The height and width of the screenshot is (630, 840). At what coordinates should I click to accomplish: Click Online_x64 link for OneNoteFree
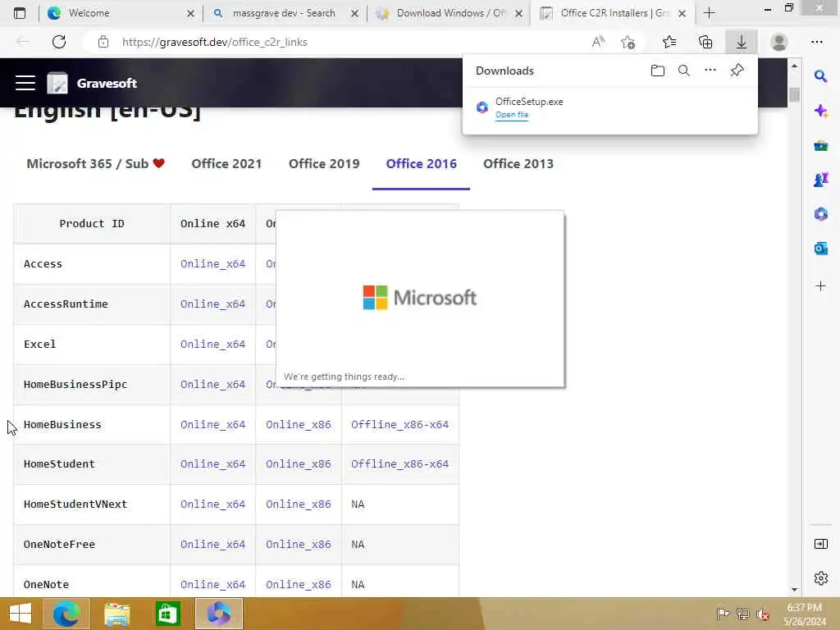[212, 545]
